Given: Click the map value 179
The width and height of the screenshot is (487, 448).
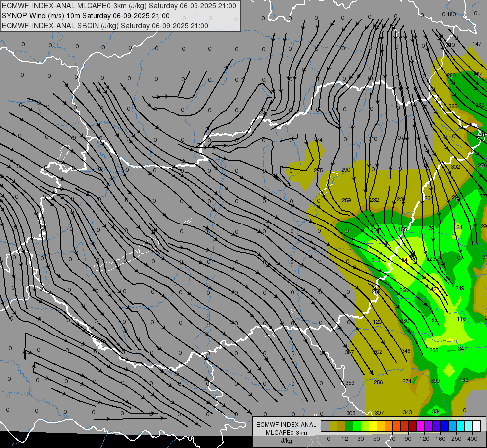Looking at the screenshot, I should click(x=430, y=228).
